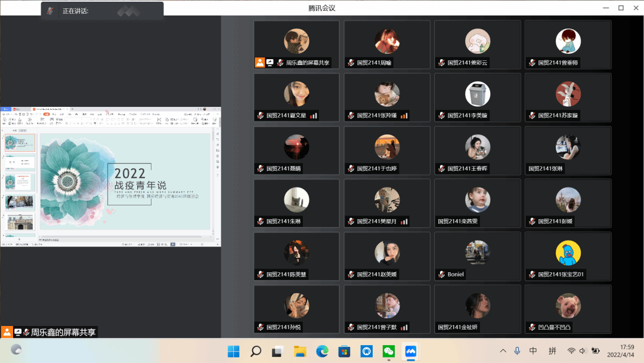Image resolution: width=644 pixels, height=363 pixels.
Task: Click the Tencent Meeting icon in taskbar
Action: (410, 351)
